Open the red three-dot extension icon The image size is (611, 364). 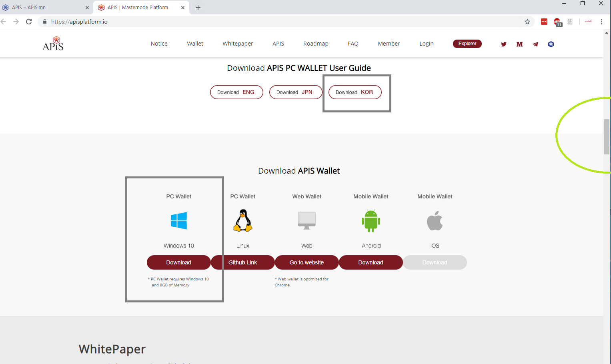(544, 22)
